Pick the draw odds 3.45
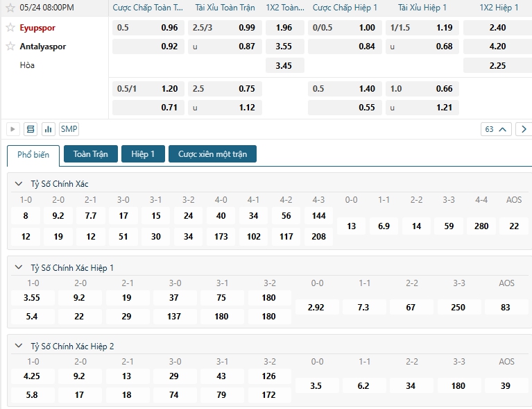The height and width of the screenshot is (409, 532). (x=284, y=66)
